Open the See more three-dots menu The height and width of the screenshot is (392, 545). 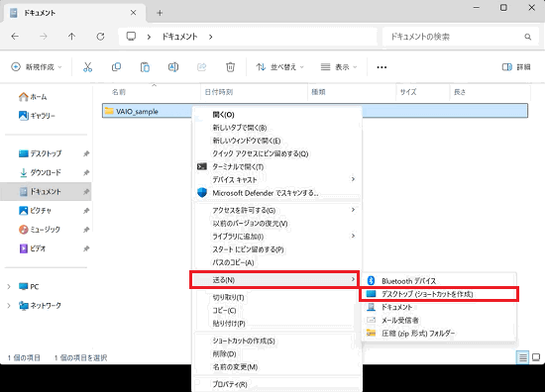[381, 67]
